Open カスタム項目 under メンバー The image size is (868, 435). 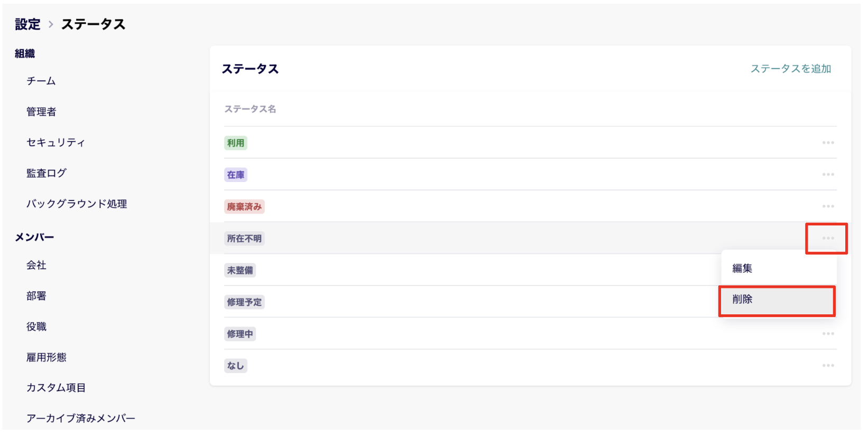56,388
